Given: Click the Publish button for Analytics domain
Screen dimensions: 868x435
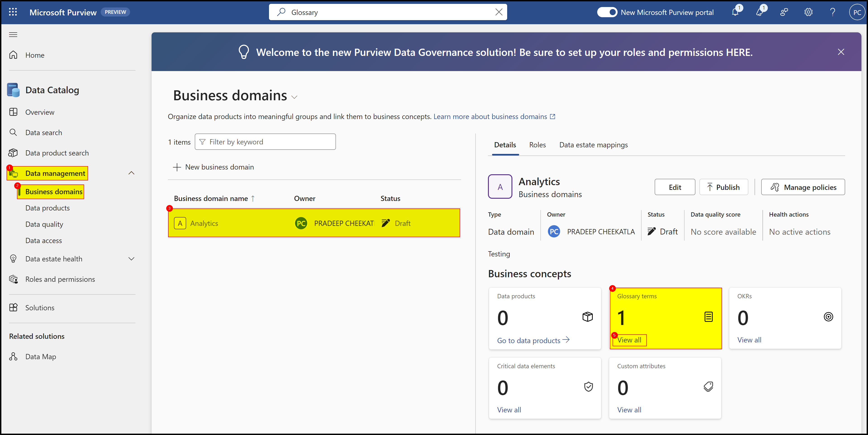Looking at the screenshot, I should (x=723, y=187).
